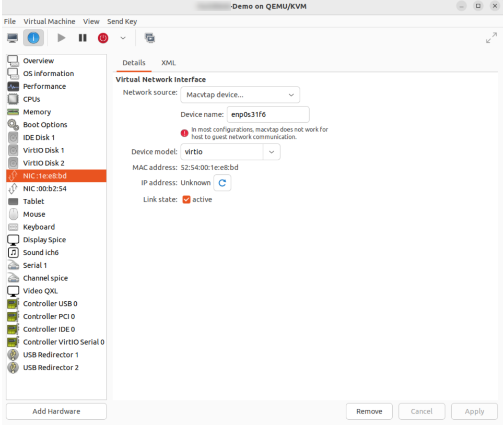Screen dimensions: 504x426
Task: Remove the selected NIC device
Action: click(x=369, y=411)
